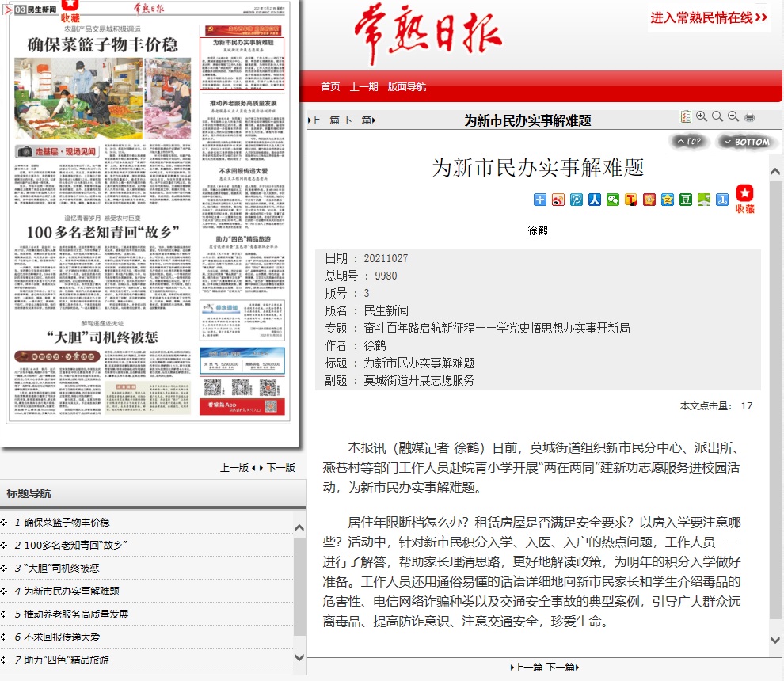
Task: Open the plain-text clipboard view icon
Action: (x=686, y=116)
